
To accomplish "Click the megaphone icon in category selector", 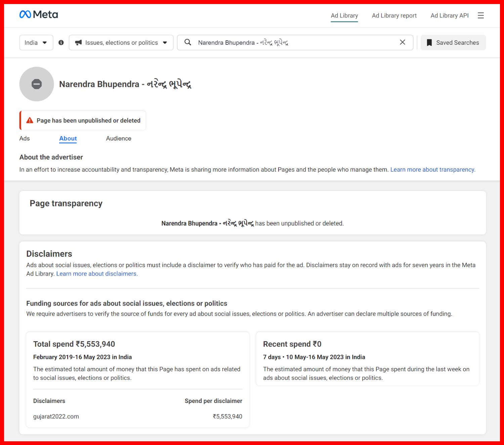I will pos(78,43).
